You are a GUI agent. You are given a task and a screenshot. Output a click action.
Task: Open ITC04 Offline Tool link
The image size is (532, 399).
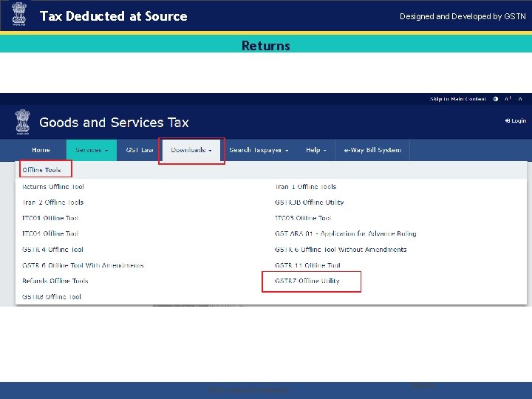[x=50, y=233]
